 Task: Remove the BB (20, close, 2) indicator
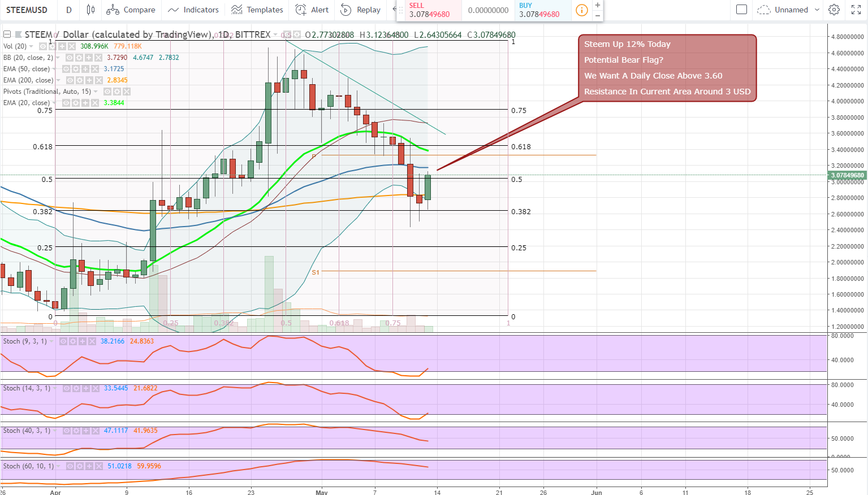[x=98, y=58]
